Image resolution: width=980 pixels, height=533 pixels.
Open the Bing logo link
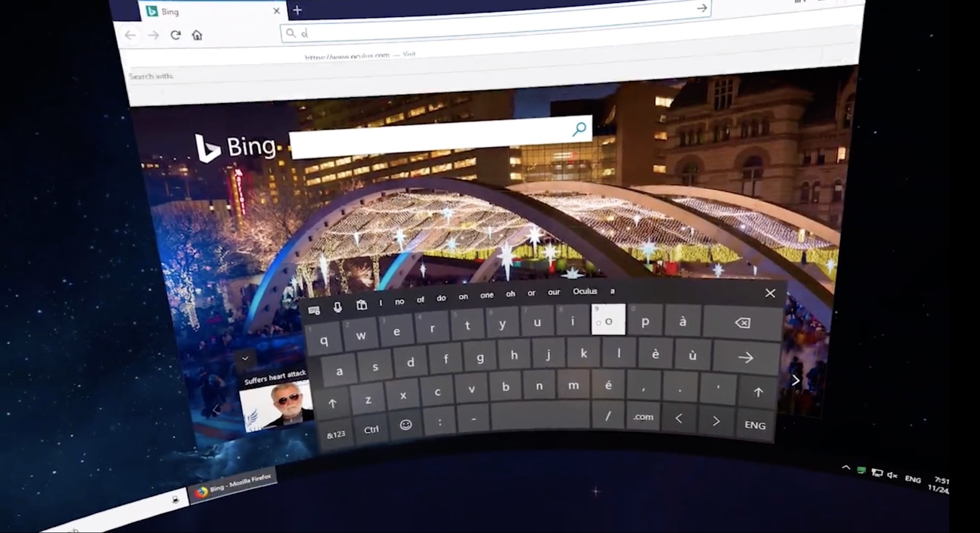click(x=235, y=147)
